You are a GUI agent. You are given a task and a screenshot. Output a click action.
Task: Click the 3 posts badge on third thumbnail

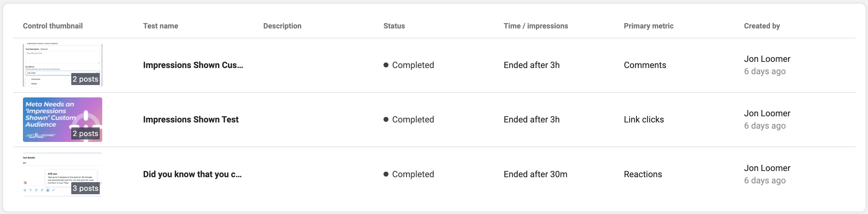85,188
